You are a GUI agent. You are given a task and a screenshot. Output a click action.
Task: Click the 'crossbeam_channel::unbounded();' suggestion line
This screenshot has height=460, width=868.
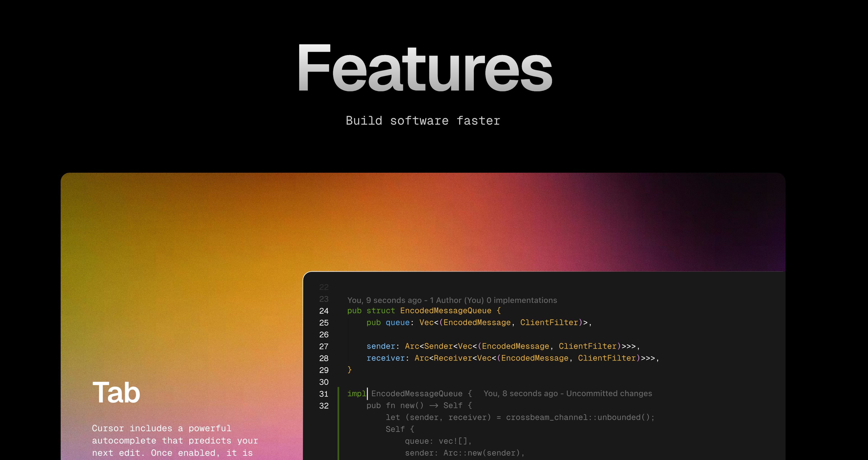pos(520,417)
